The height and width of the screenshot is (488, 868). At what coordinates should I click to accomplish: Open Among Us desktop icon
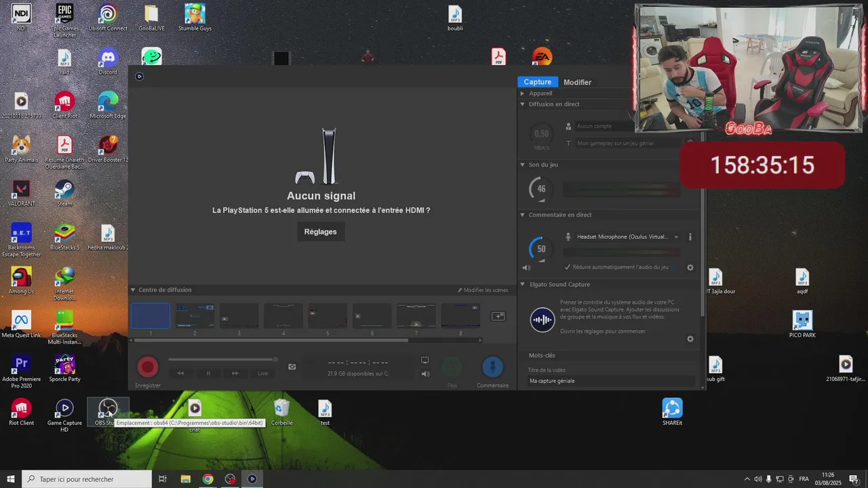tap(21, 281)
